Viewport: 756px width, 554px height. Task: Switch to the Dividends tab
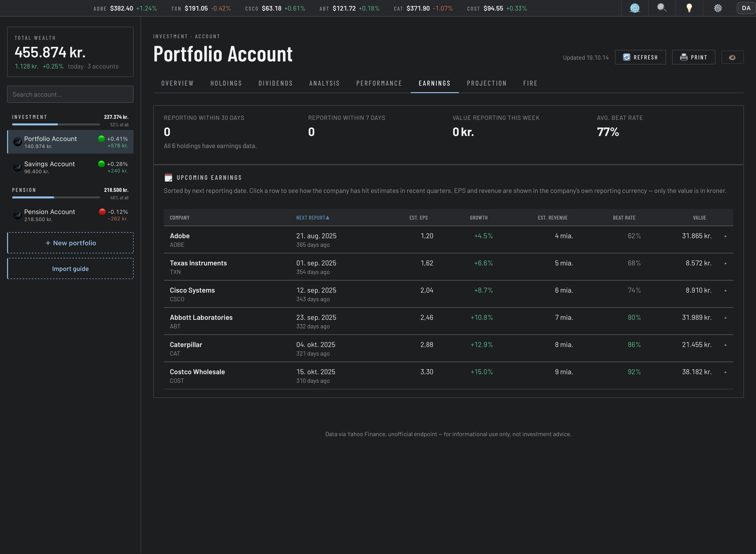point(275,83)
